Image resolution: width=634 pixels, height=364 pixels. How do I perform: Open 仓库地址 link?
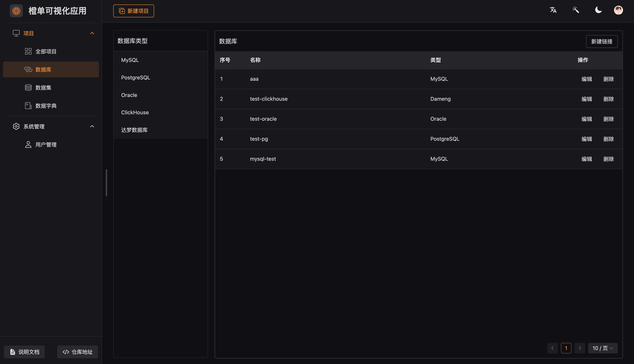(77, 352)
